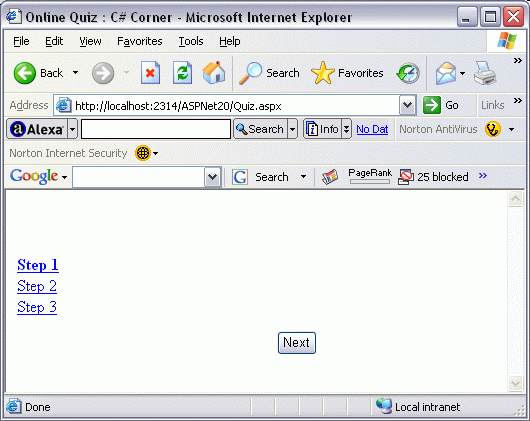Click the grey Forward arrow button

pyautogui.click(x=103, y=73)
